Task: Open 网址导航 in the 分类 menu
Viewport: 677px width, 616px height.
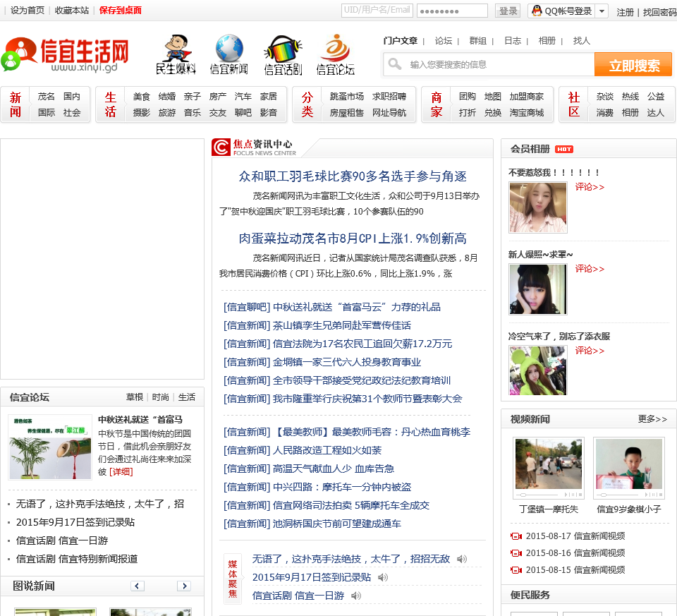Action: tap(389, 113)
